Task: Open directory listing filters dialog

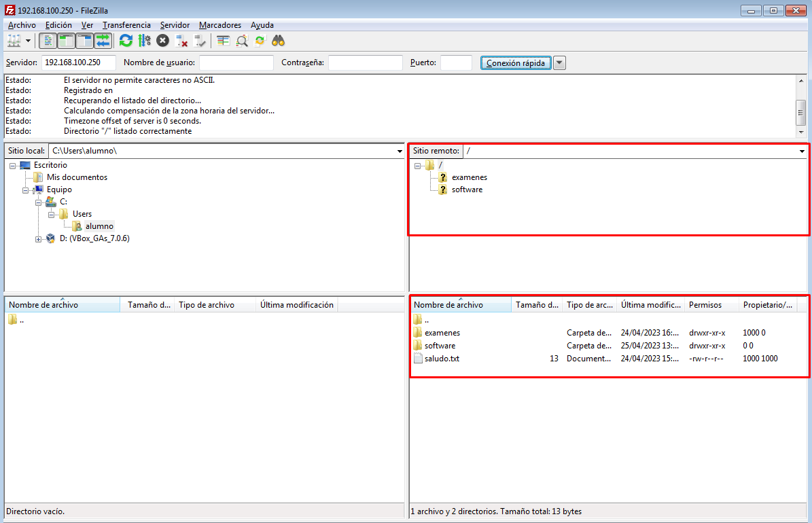Action: (x=223, y=41)
